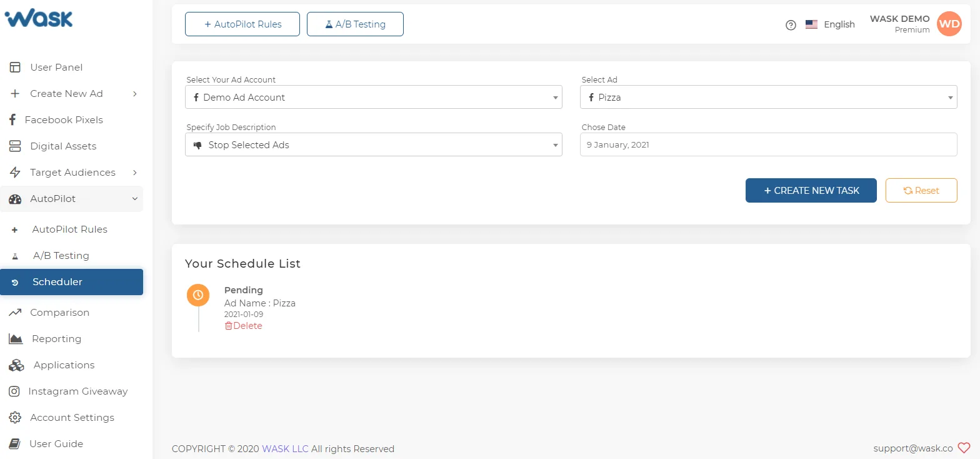Image resolution: width=980 pixels, height=459 pixels.
Task: Click the orange Pending clock icon
Action: click(198, 295)
